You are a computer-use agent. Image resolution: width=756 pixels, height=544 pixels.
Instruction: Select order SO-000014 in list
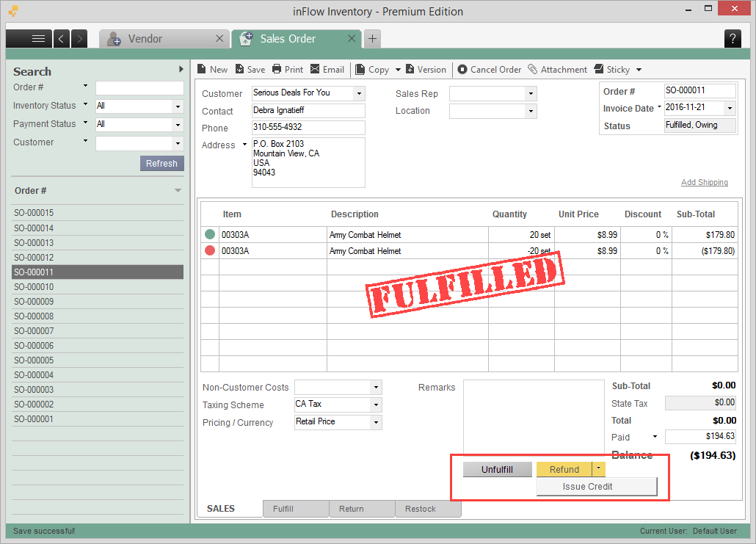click(x=98, y=228)
